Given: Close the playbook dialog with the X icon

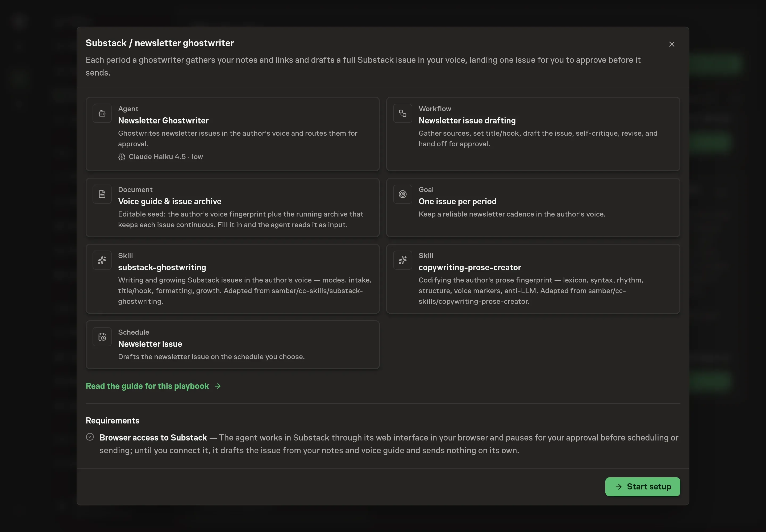Looking at the screenshot, I should [672, 44].
